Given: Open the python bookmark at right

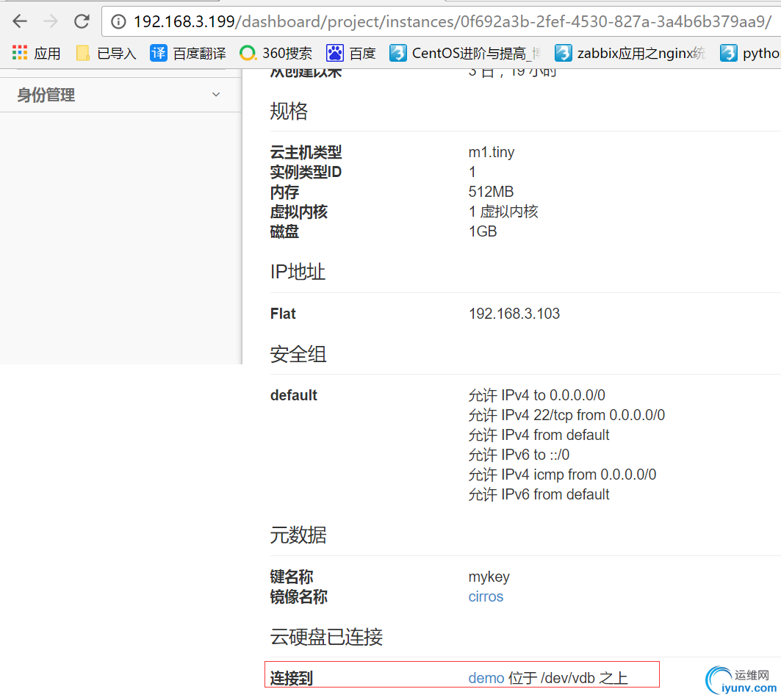Looking at the screenshot, I should (x=750, y=53).
